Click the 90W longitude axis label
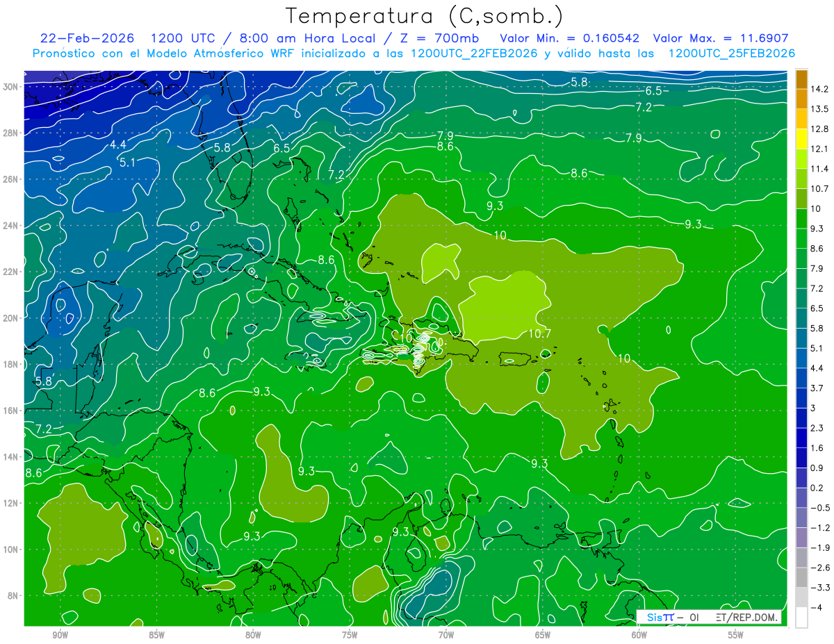 click(60, 635)
